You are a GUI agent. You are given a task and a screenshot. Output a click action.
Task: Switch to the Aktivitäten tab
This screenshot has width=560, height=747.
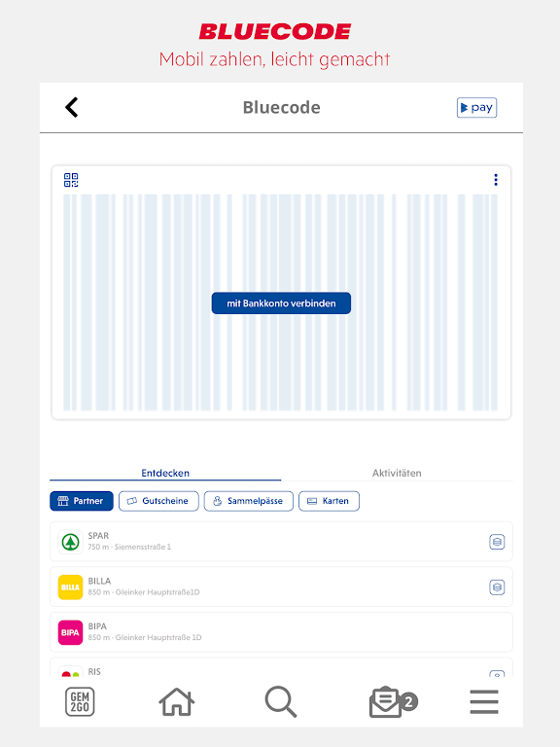(x=397, y=473)
